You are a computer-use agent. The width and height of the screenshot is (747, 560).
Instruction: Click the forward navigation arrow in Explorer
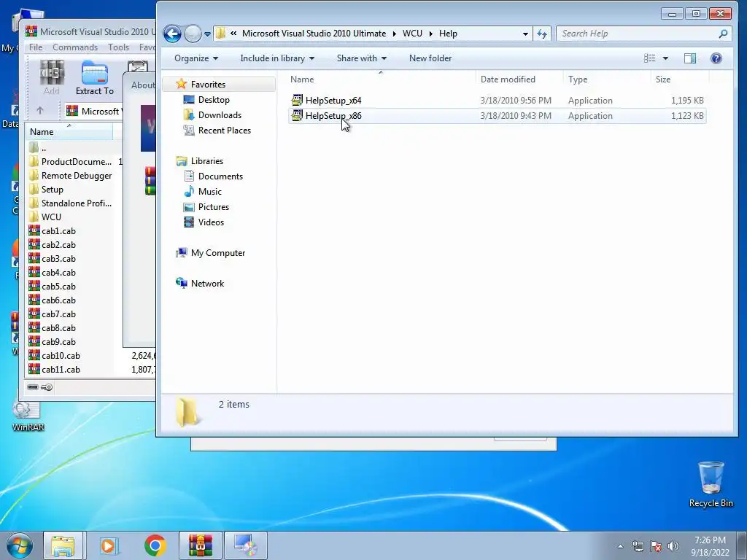pyautogui.click(x=193, y=34)
